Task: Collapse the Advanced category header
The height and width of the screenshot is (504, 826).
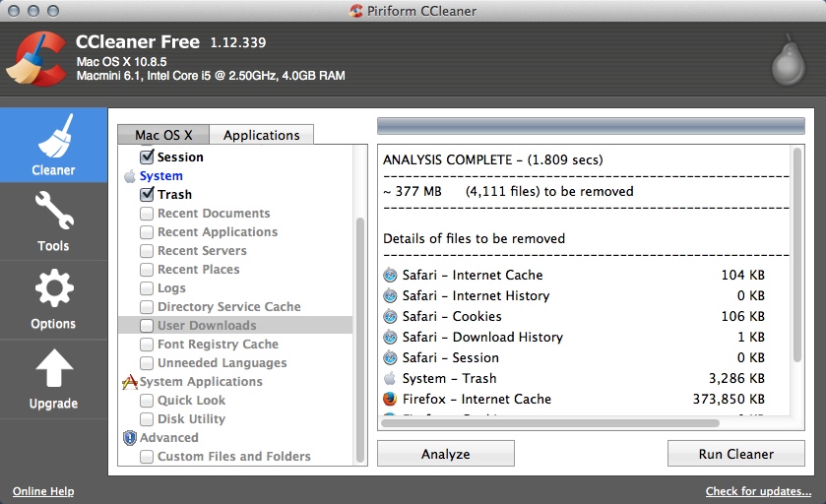Action: (168, 438)
